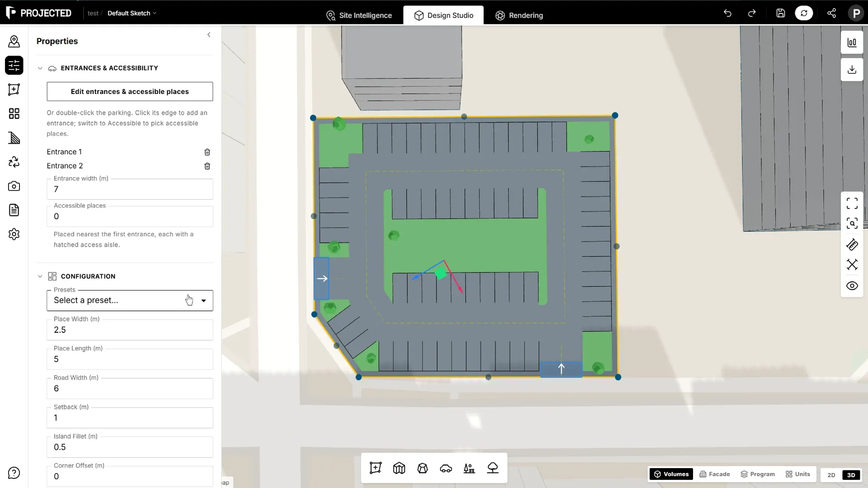Click the Entrance width input field

130,189
